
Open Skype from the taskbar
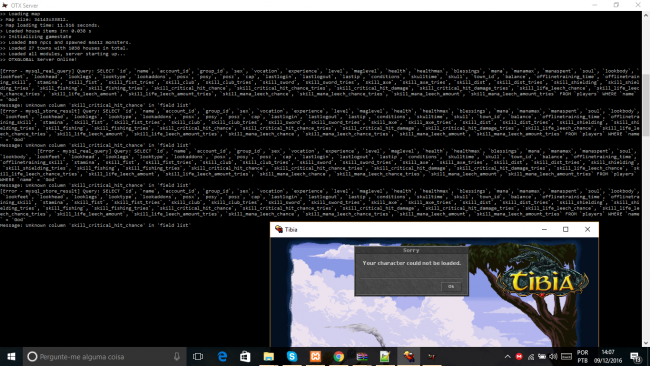click(x=292, y=356)
